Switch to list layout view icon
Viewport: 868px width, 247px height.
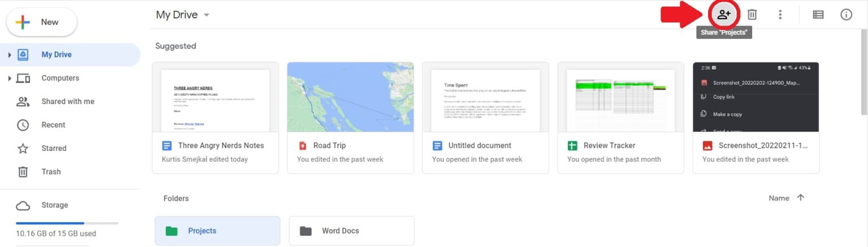pos(818,15)
